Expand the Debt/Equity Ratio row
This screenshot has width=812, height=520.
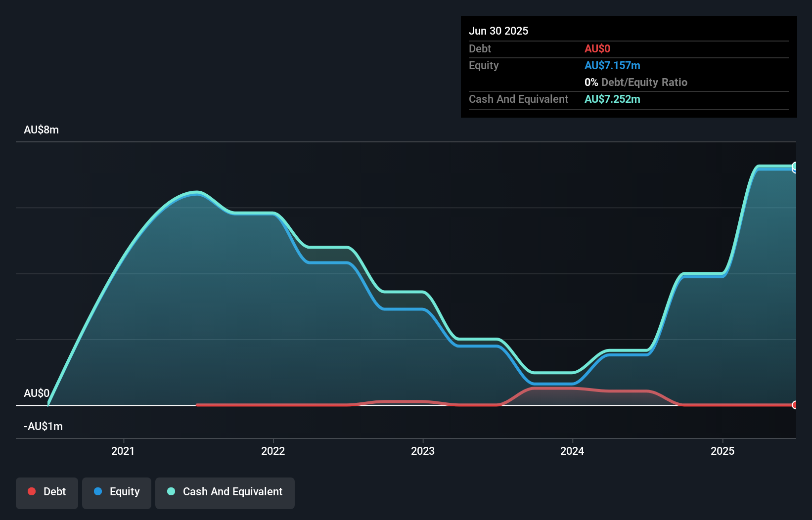[x=636, y=82]
